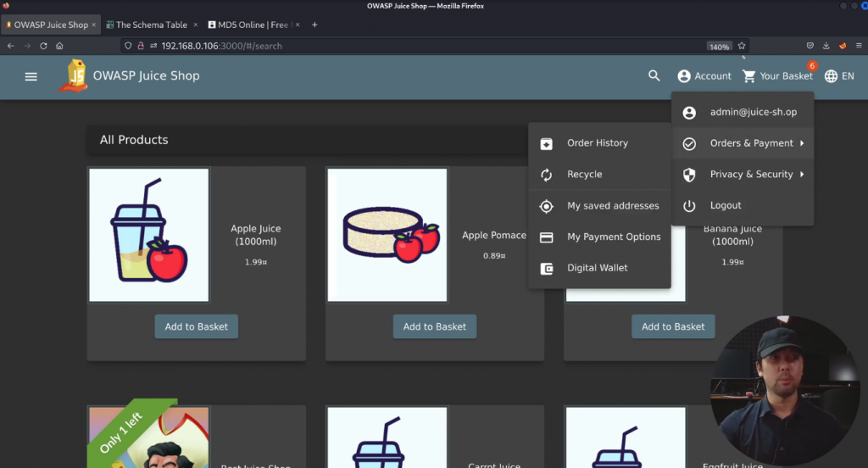Open admin@juice-sh.op profile entry
Image resolution: width=868 pixels, height=468 pixels.
[x=743, y=112]
